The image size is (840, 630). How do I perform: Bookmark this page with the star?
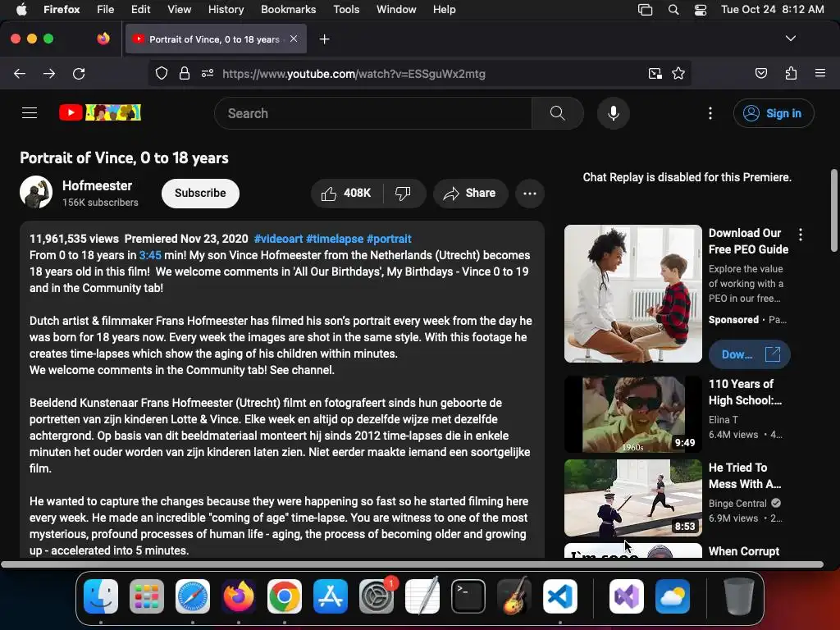pyautogui.click(x=678, y=73)
